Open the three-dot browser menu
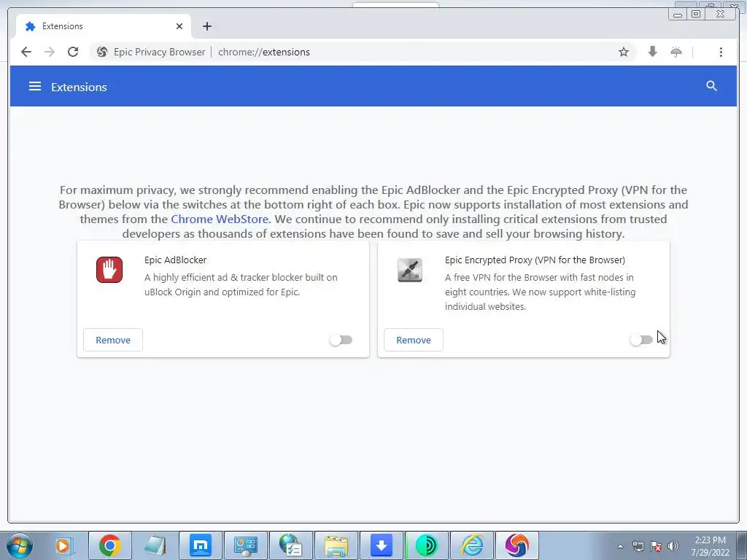 tap(721, 52)
